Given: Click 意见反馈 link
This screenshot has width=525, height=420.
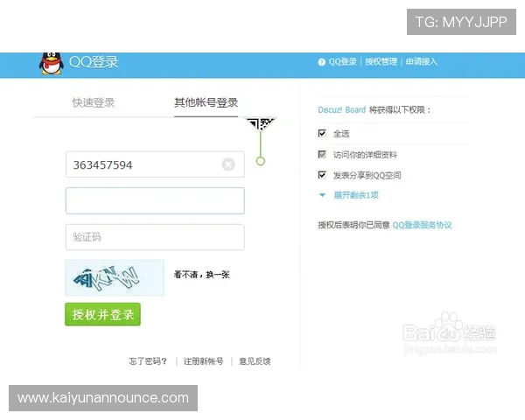Looking at the screenshot, I should pos(255,361).
